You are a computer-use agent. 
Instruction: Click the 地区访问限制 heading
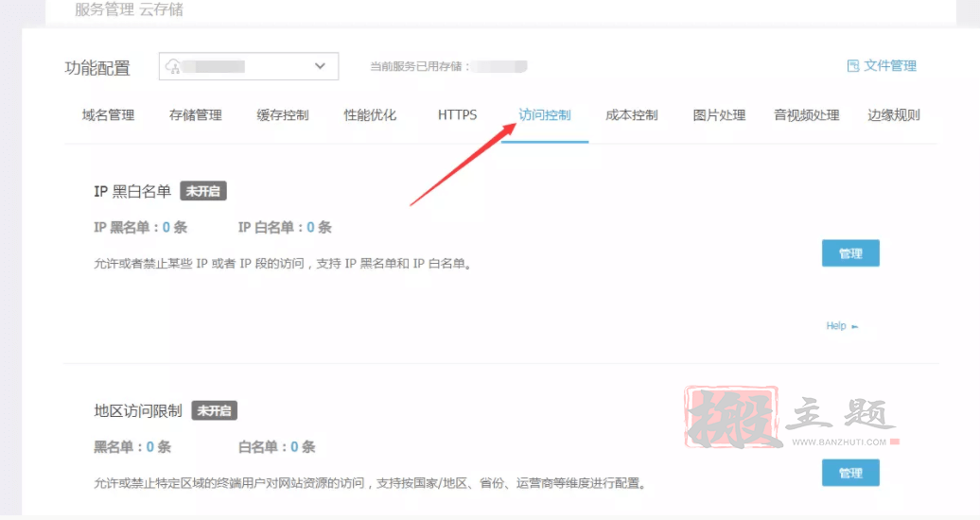(x=138, y=410)
